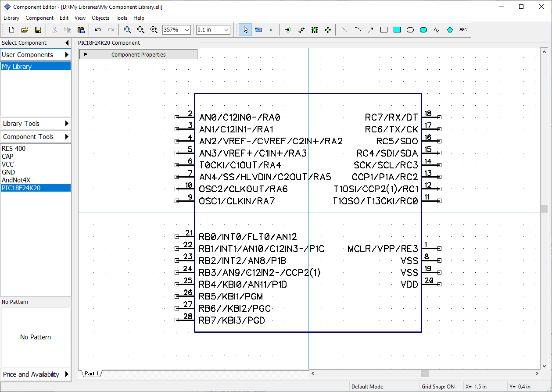Screen dimensions: 552x392
Task: Open a library with the folder icon
Action: pyautogui.click(x=25, y=30)
